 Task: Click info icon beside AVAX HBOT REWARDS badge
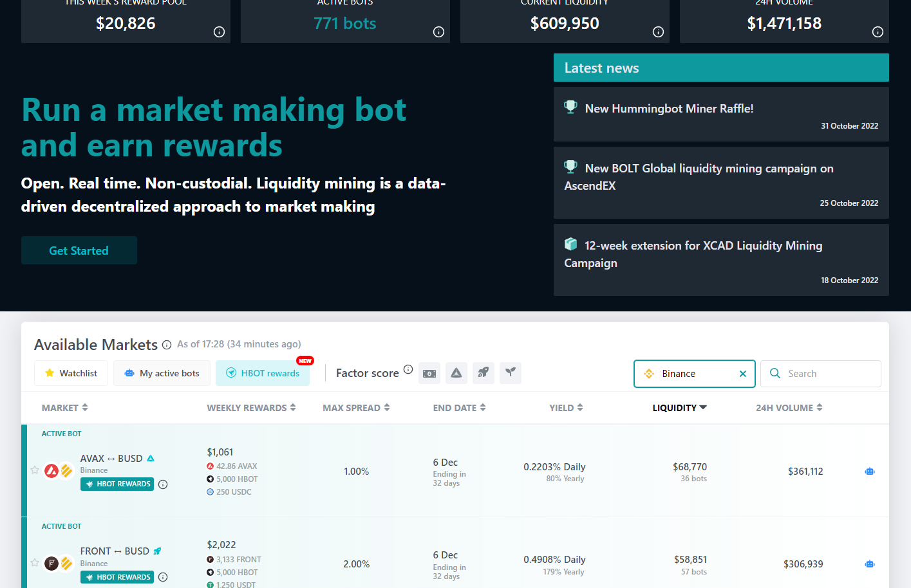pos(163,484)
